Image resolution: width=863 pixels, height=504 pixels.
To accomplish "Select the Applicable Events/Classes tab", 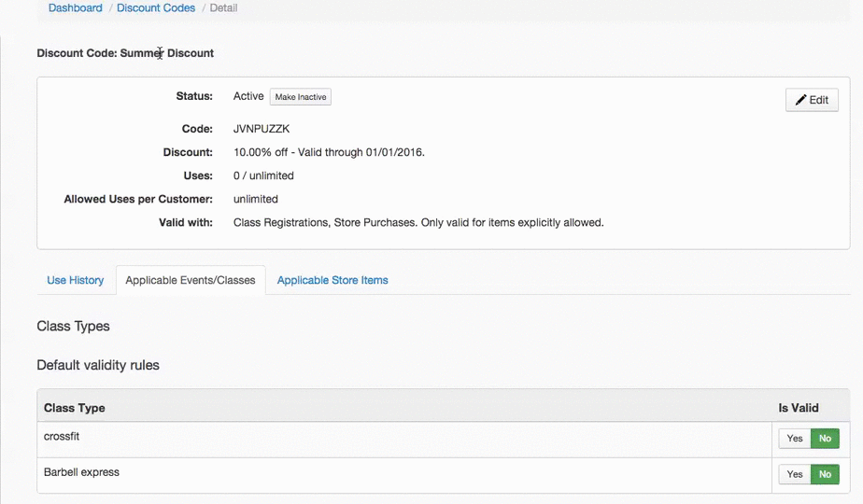I will coord(191,280).
